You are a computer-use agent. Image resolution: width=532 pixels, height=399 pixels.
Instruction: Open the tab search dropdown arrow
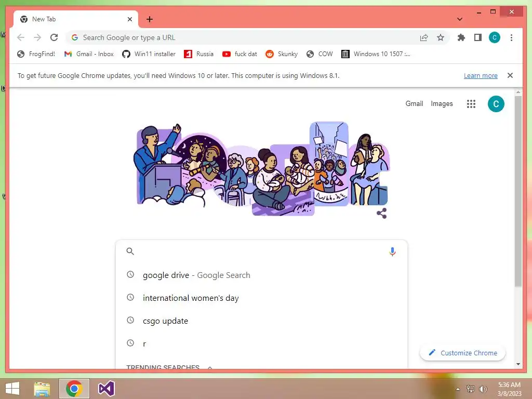[460, 19]
